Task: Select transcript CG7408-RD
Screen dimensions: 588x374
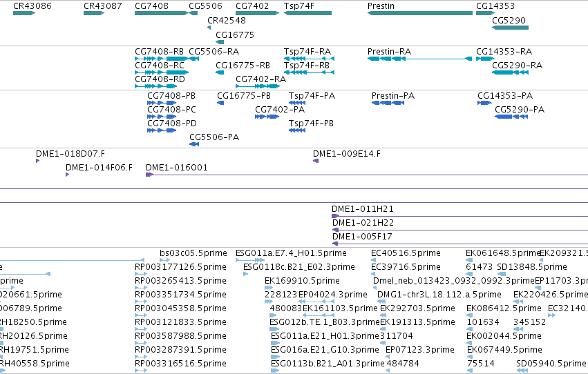Action: (x=156, y=86)
